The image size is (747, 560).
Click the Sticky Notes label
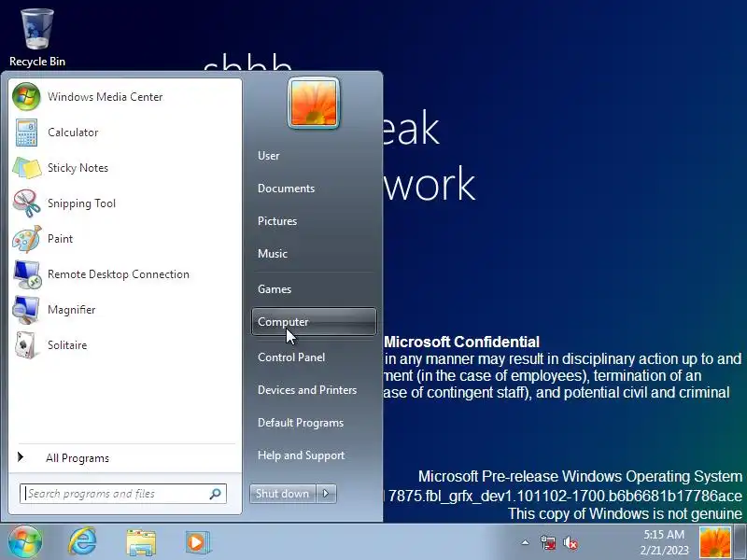[x=78, y=168]
